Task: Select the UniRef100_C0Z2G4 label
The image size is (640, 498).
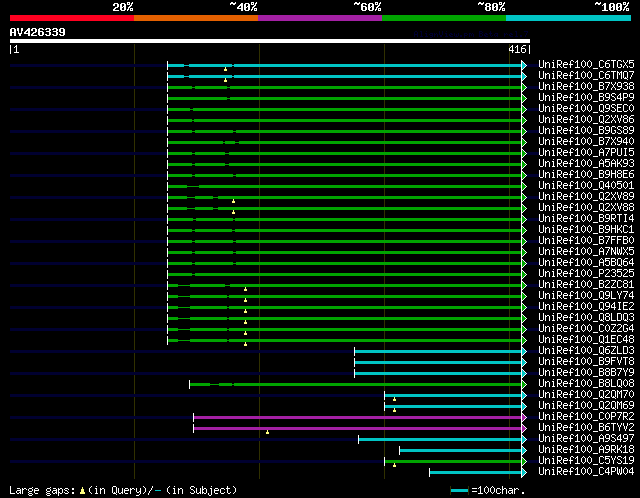Action: point(586,329)
